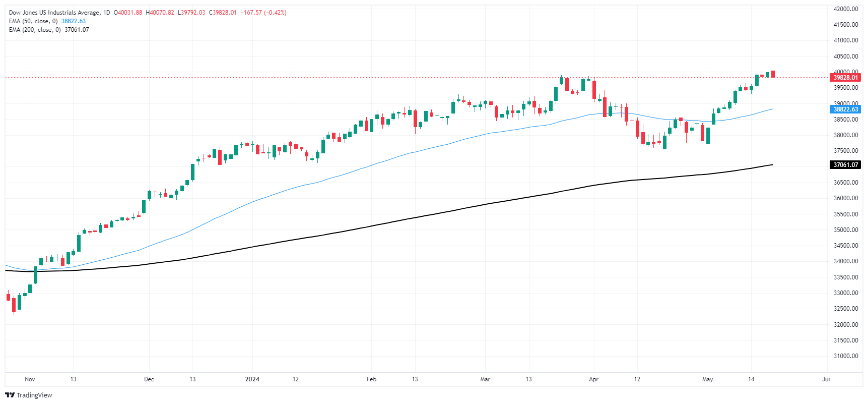Select the EMA 50 indicator legend
The height and width of the screenshot is (404, 868).
click(x=33, y=21)
